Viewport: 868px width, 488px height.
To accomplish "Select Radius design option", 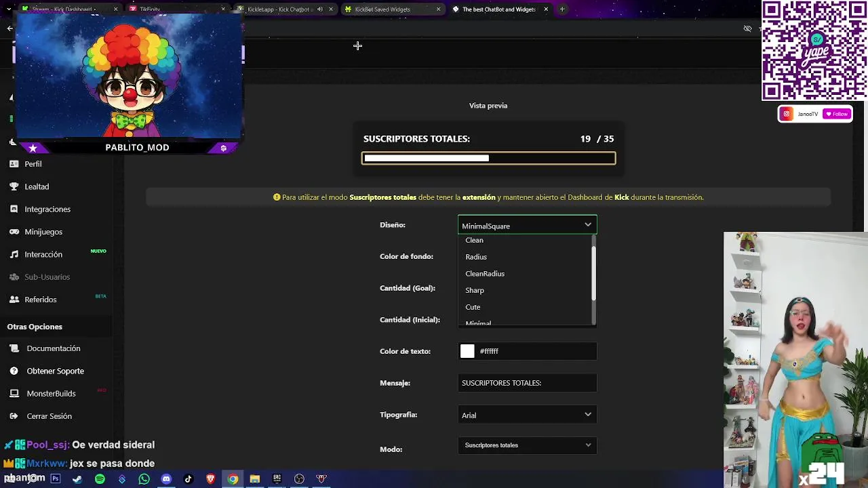I will click(x=476, y=257).
